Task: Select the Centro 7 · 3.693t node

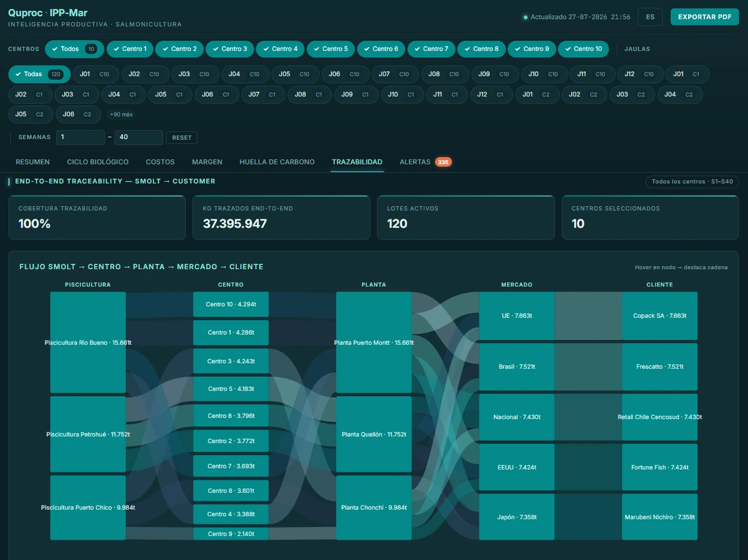Action: (231, 466)
